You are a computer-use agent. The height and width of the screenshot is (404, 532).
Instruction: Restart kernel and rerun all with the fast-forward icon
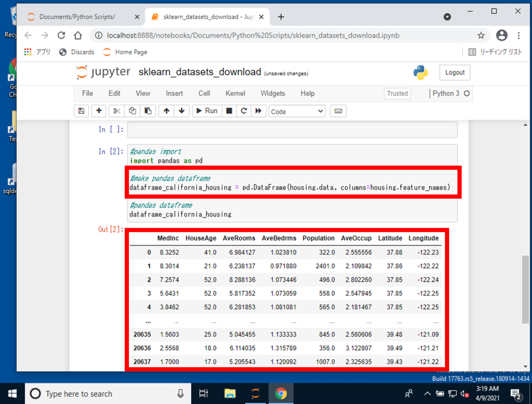click(258, 111)
